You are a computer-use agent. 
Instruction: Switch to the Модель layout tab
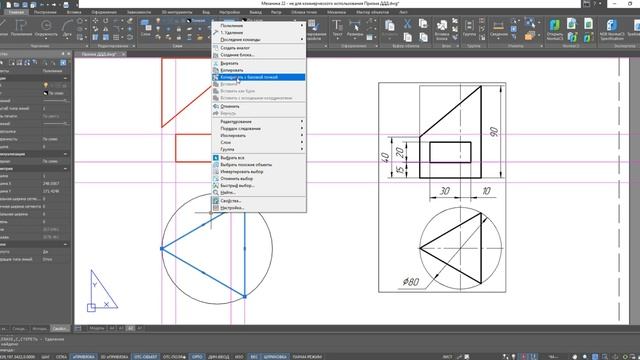tap(97, 328)
